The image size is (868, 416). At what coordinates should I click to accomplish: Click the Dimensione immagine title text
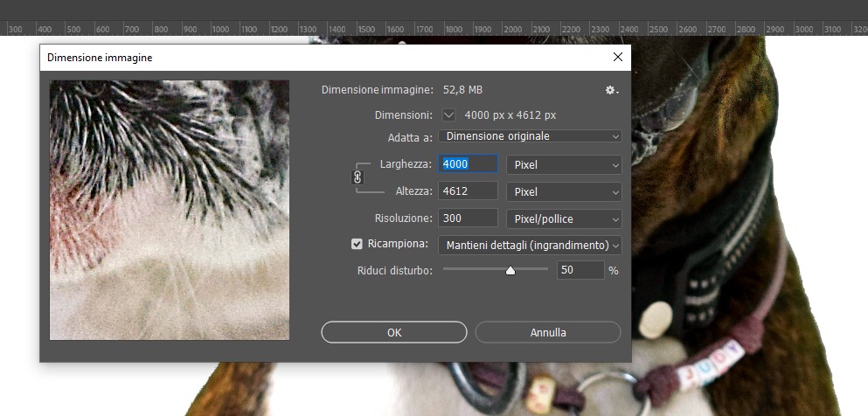100,58
